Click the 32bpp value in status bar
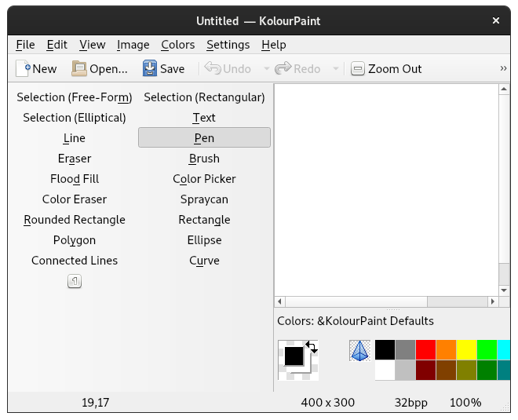The width and height of the screenshot is (518, 420). click(x=411, y=403)
